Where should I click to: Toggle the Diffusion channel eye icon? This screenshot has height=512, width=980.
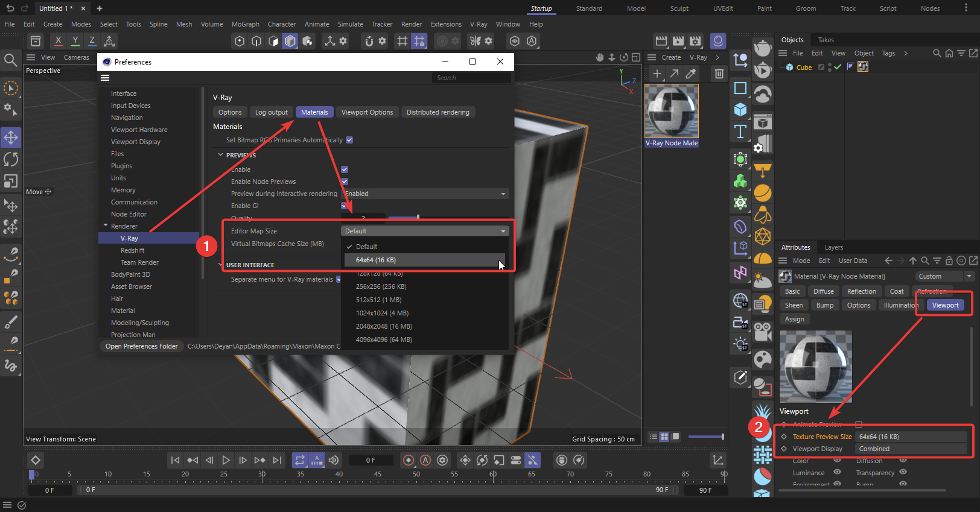[903, 460]
